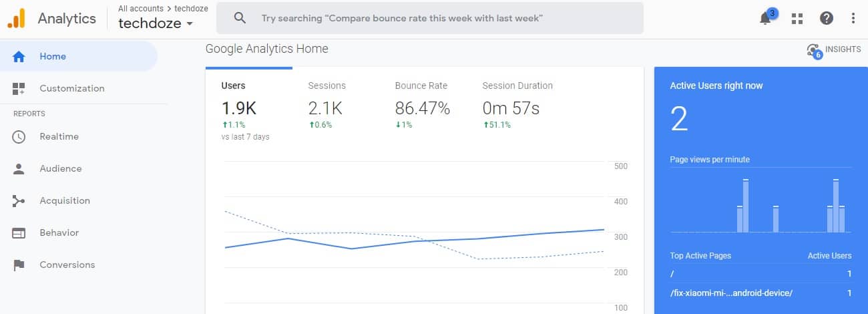
Task: Click the Active Users column header
Action: coord(829,256)
